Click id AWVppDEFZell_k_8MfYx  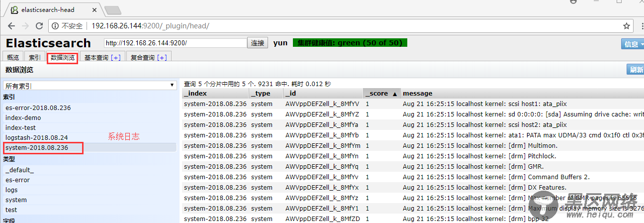pyautogui.click(x=322, y=188)
